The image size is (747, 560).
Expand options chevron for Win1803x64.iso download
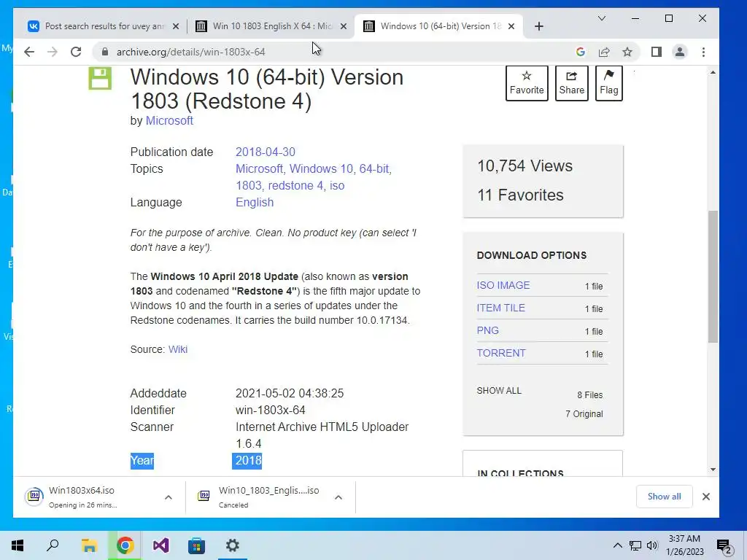point(169,497)
